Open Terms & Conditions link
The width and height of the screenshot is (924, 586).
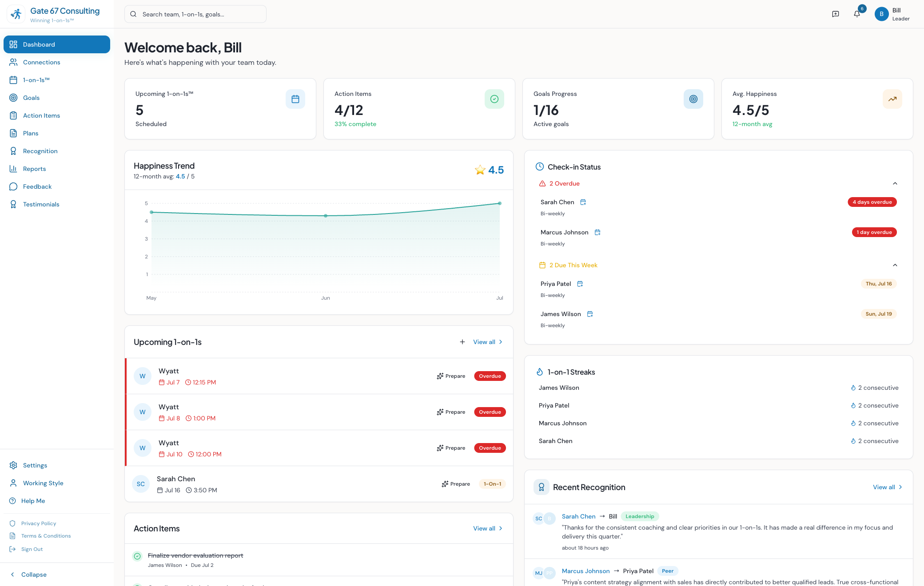click(x=46, y=536)
